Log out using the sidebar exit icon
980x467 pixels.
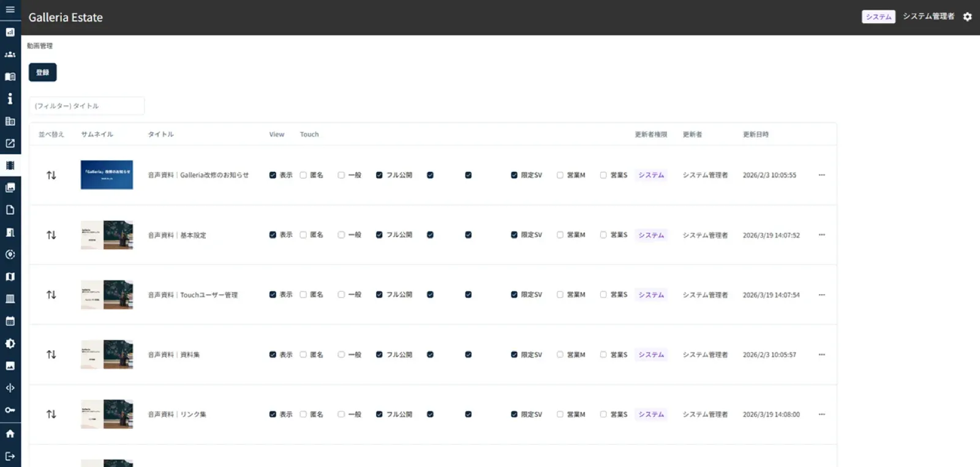click(10, 456)
